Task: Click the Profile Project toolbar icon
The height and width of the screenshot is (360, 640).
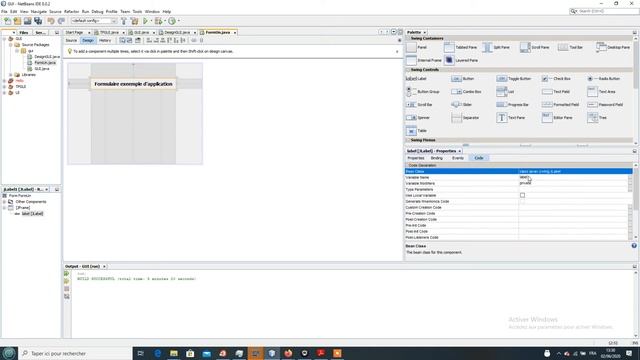Action: point(172,21)
